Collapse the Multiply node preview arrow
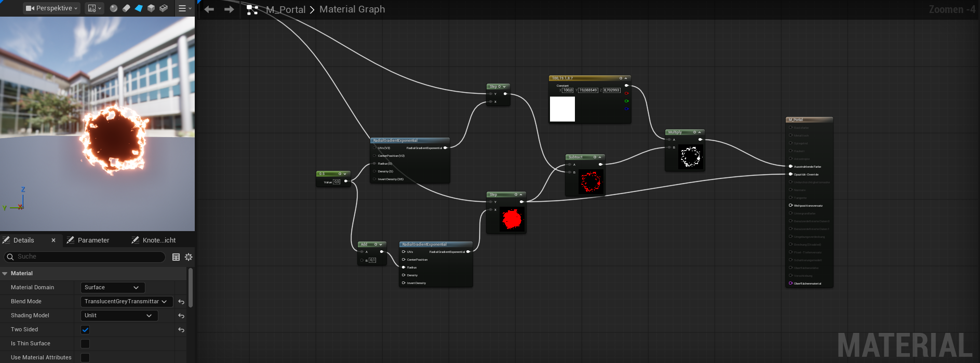The image size is (980, 363). pyautogui.click(x=700, y=132)
